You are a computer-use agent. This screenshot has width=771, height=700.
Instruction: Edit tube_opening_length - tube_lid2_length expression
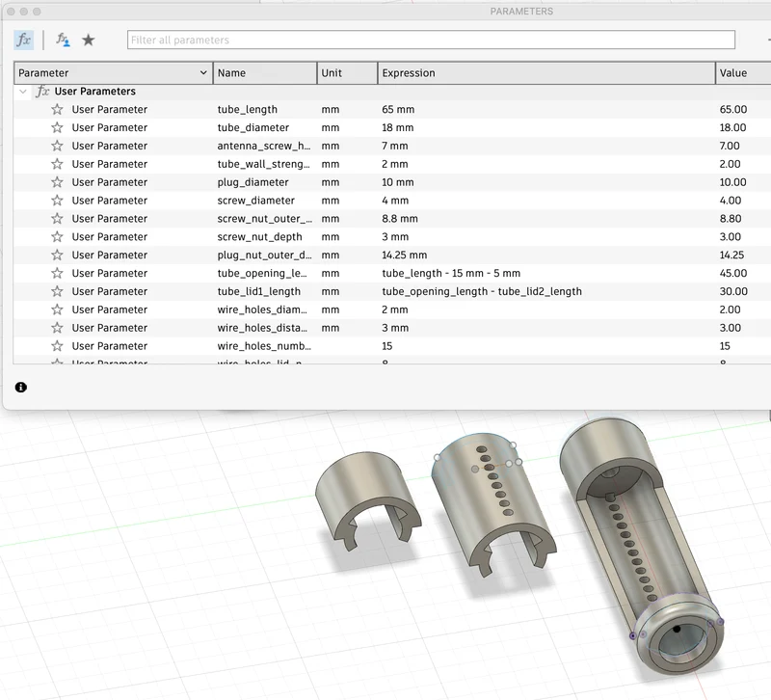[482, 291]
